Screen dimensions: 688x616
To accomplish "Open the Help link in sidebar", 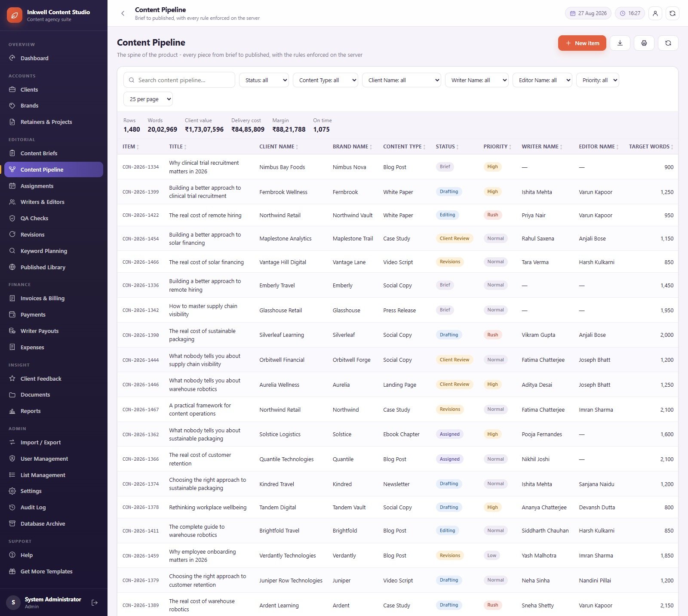I will click(54, 555).
